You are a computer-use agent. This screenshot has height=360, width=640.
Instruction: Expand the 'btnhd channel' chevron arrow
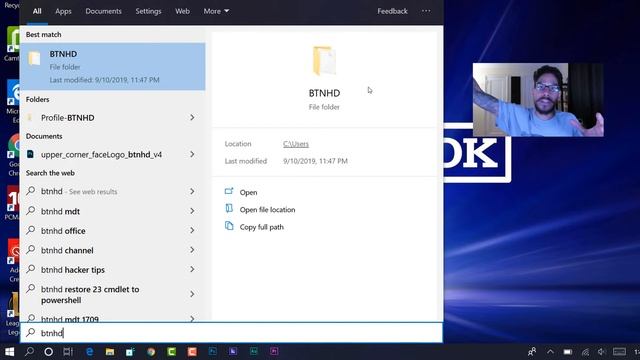192,250
